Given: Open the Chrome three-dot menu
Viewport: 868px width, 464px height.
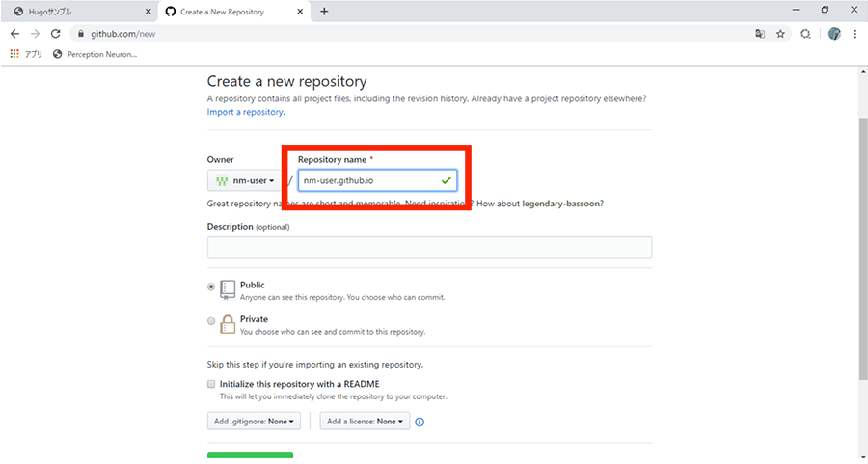Looking at the screenshot, I should [x=855, y=34].
